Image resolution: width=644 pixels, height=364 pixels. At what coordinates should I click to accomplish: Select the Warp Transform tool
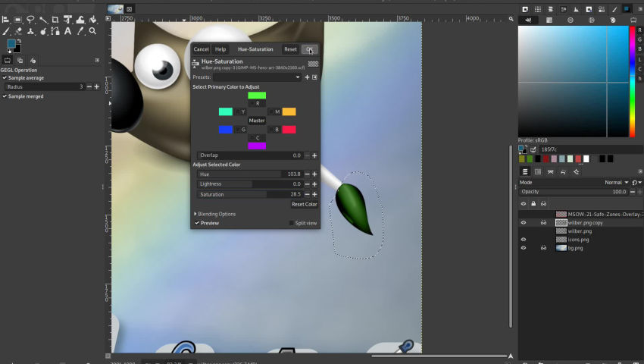[x=80, y=19]
